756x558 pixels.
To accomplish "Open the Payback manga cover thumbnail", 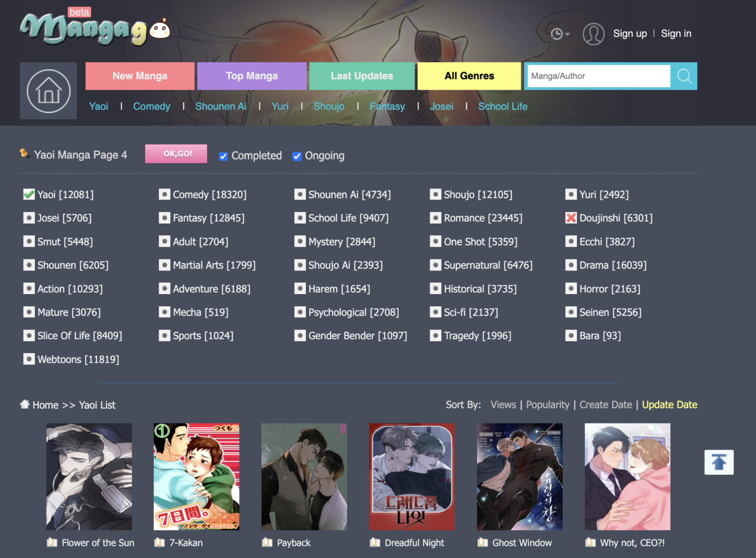I will [304, 476].
